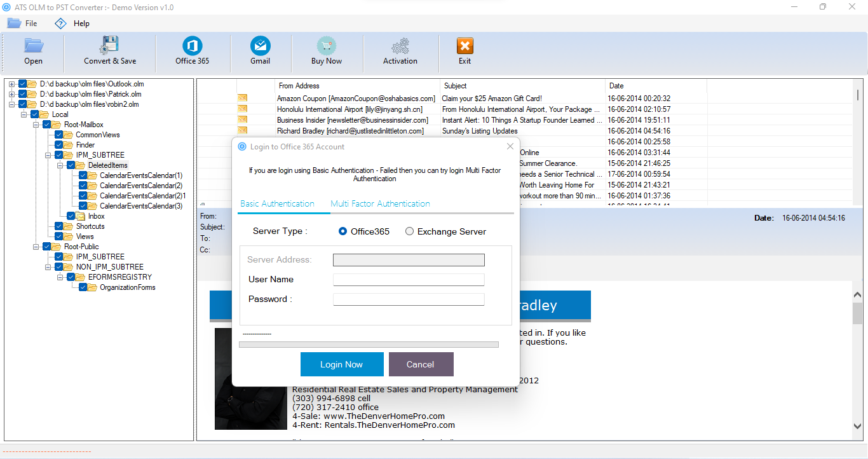
Task: Collapse the Root-Public tree node
Action: (x=36, y=247)
